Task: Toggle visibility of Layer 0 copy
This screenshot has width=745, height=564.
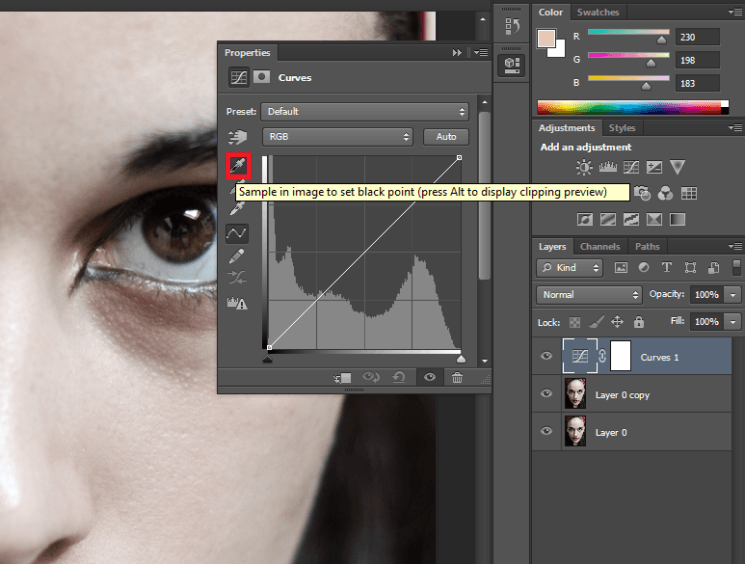Action: (546, 394)
